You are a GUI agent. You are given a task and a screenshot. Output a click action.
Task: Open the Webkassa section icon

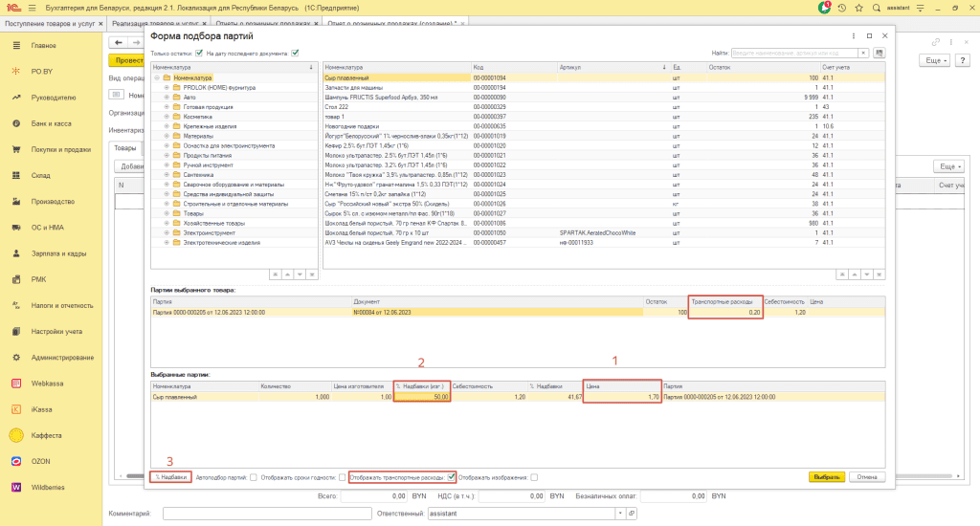coord(16,384)
